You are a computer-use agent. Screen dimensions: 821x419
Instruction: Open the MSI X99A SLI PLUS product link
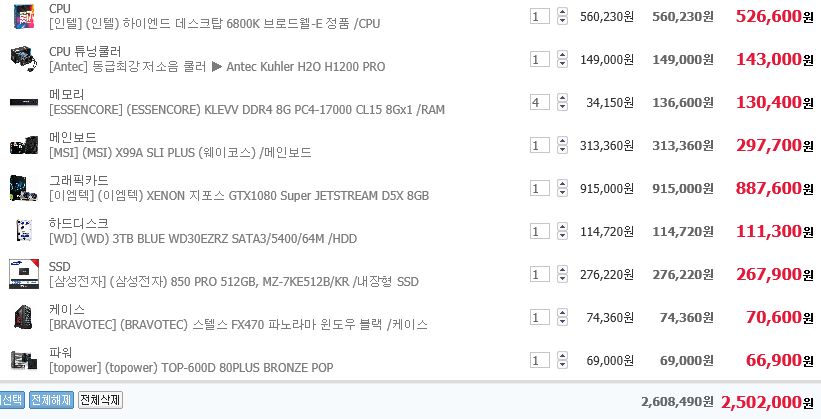pos(180,153)
